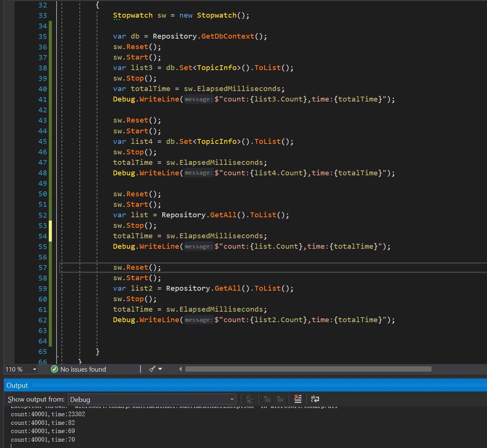Jump to message in source code
Screen dimensions: 487x448
pos(250,399)
